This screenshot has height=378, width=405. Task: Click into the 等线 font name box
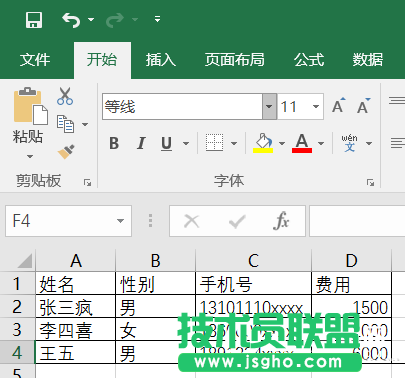click(182, 107)
